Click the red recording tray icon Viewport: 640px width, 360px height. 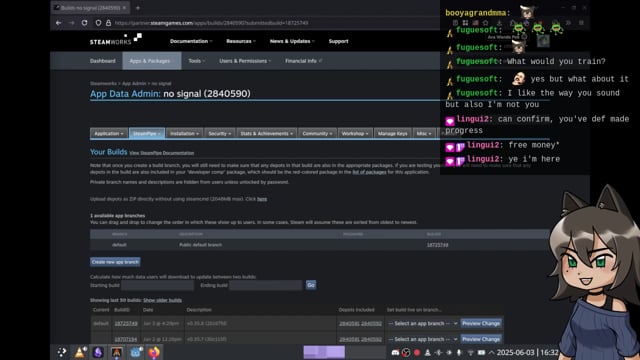tap(417, 352)
